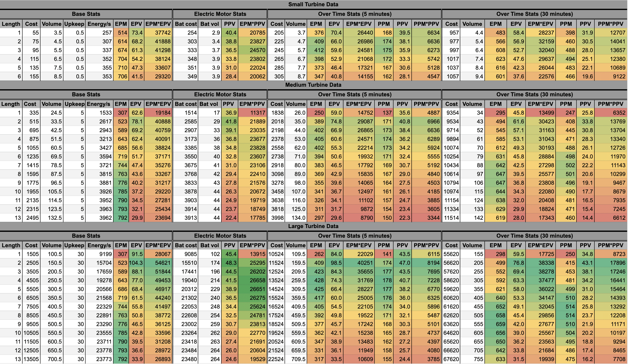Click the Base Stats header in Small Turbine table
The image size is (628, 364).
(x=86, y=14)
